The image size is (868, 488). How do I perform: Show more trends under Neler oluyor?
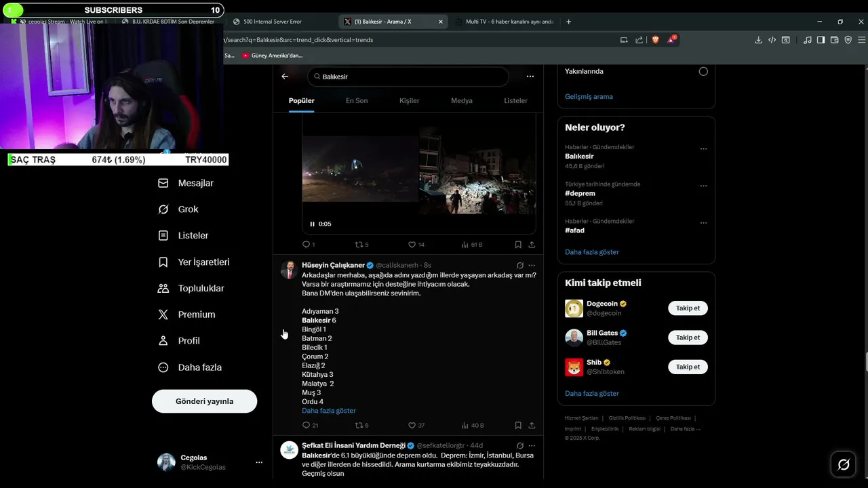(592, 252)
